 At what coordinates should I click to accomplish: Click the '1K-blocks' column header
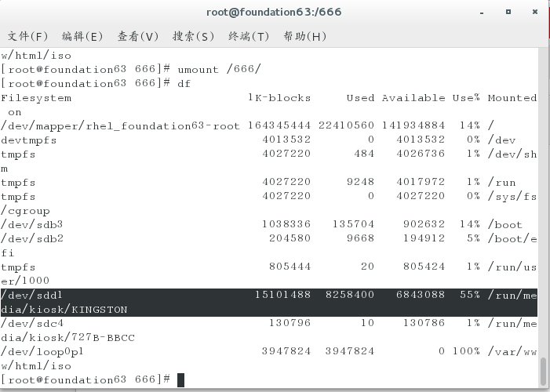279,98
